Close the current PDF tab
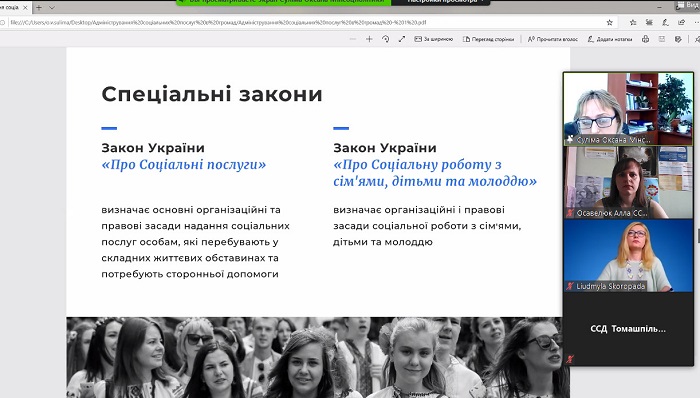The height and width of the screenshot is (398, 700). [x=25, y=8]
